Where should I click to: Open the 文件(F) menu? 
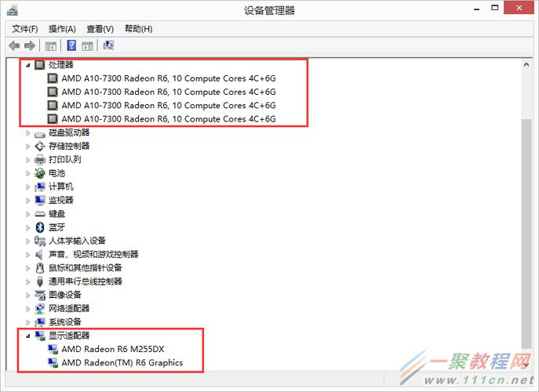click(25, 29)
